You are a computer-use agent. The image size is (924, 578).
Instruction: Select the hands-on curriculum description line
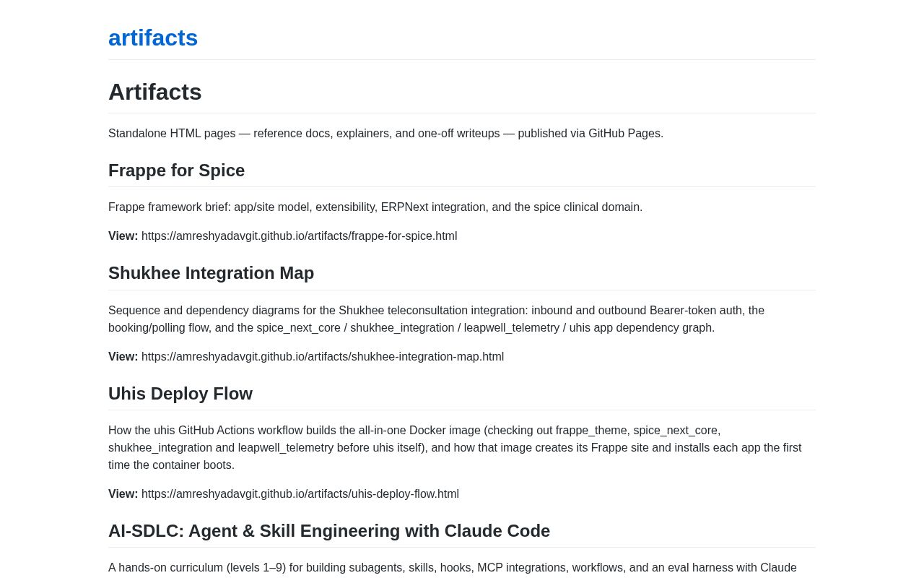[453, 568]
